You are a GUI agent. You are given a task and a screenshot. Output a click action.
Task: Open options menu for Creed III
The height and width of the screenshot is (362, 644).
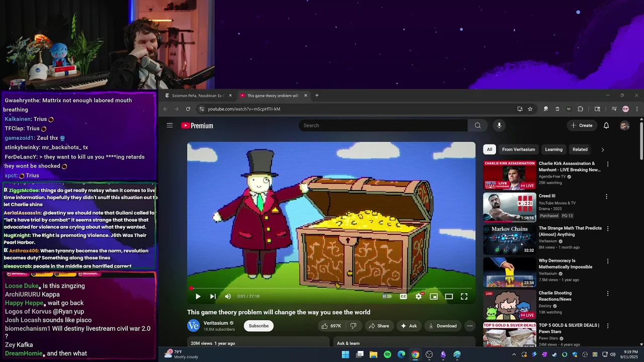coord(607,197)
